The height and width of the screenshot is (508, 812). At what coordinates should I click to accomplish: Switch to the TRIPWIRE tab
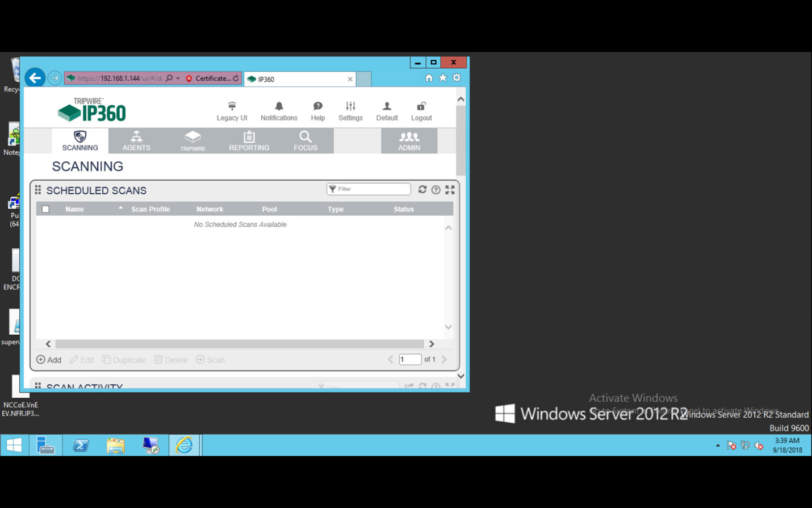[192, 141]
